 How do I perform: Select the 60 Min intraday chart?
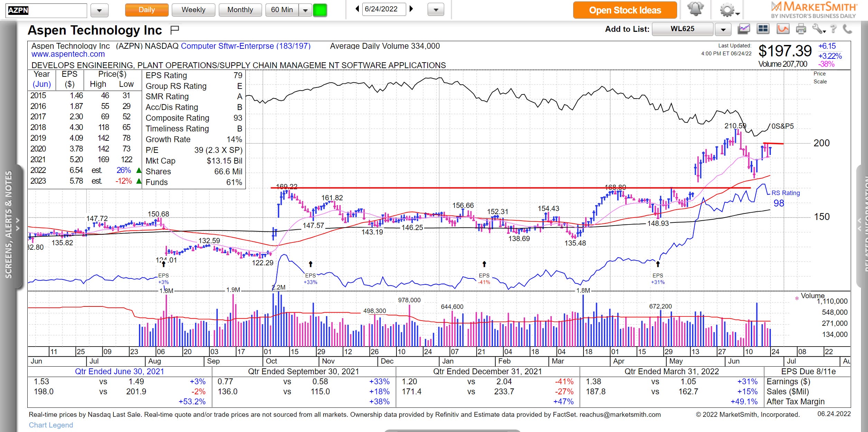(282, 10)
